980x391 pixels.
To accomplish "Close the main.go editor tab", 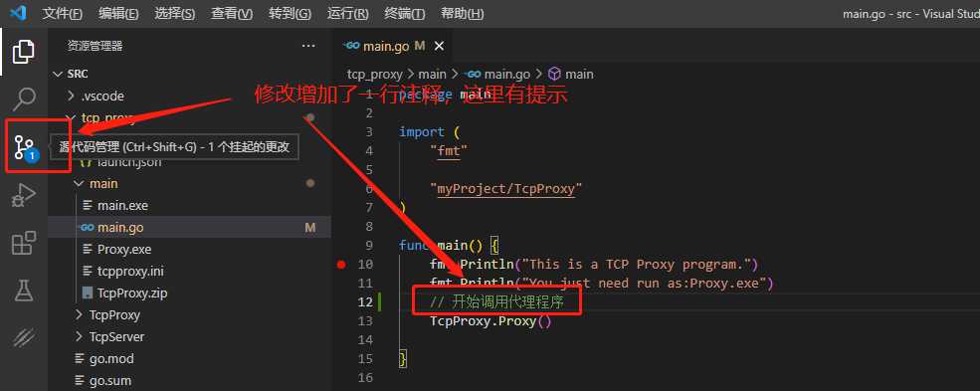I will pyautogui.click(x=439, y=46).
